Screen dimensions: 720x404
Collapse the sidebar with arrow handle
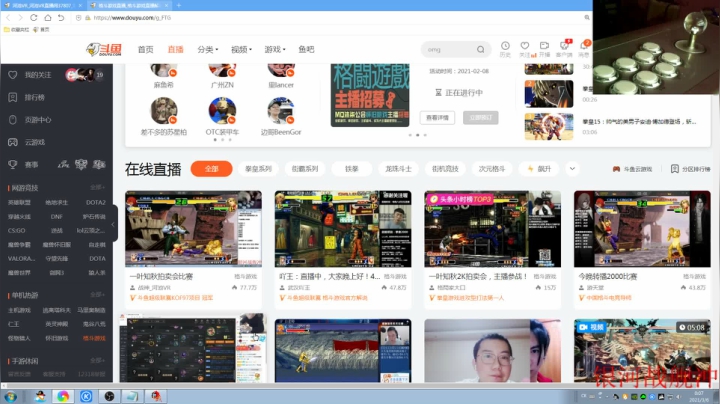click(113, 224)
